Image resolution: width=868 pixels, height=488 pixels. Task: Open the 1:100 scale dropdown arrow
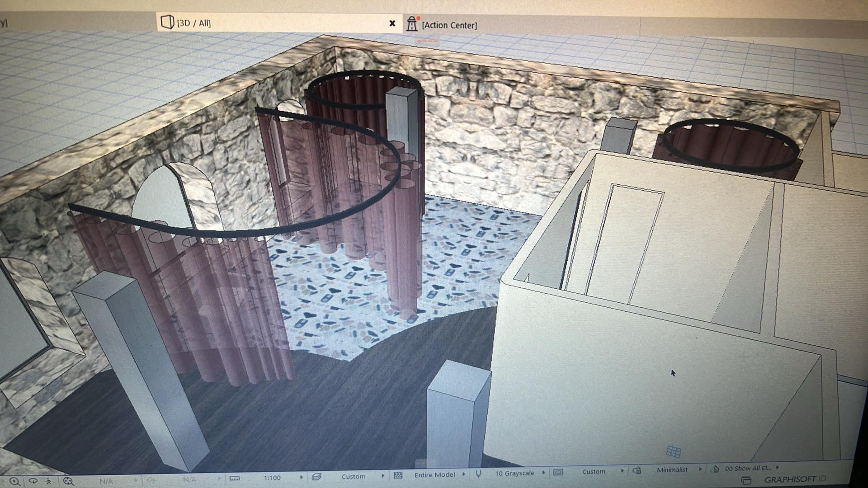302,477
